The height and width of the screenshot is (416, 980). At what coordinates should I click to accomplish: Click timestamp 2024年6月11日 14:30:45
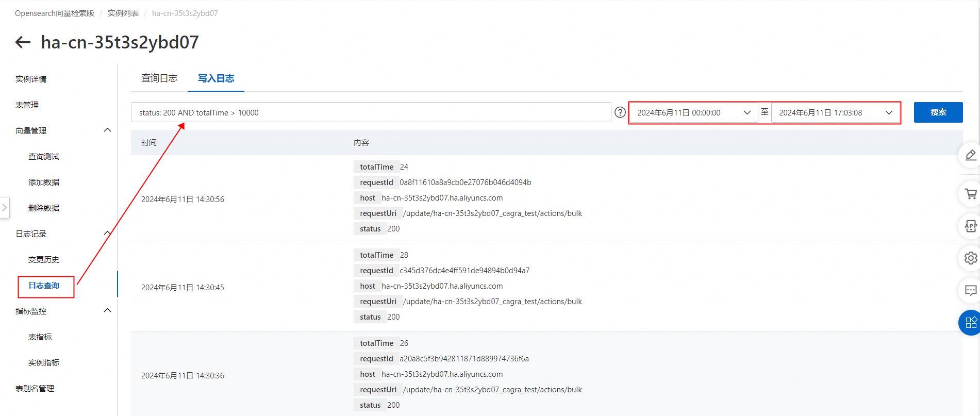182,288
